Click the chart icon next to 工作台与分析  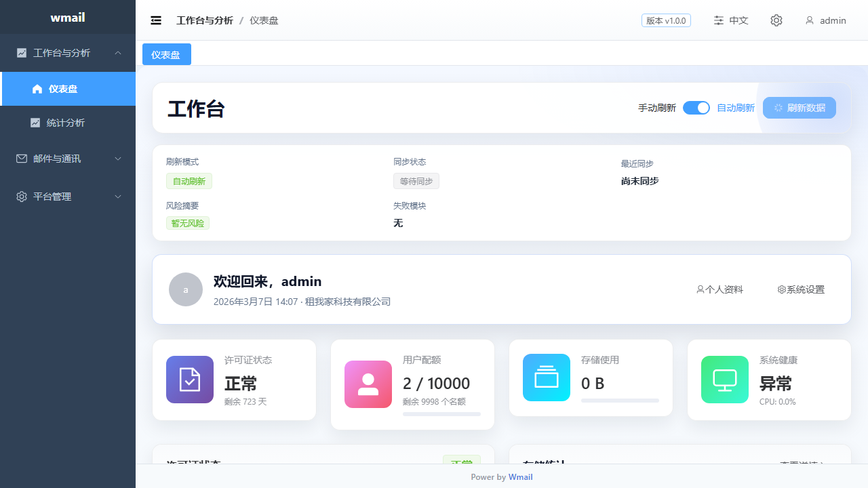pos(22,53)
